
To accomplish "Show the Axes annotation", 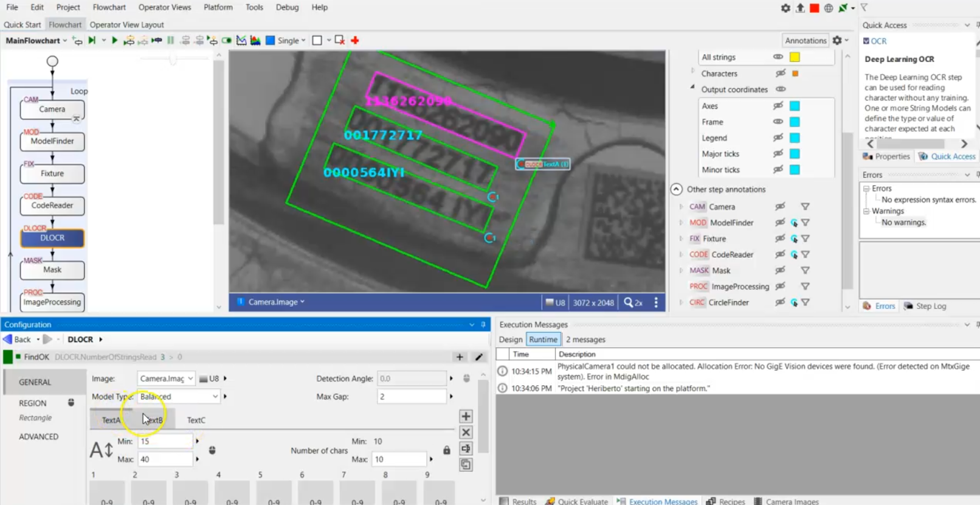I will [x=778, y=106].
